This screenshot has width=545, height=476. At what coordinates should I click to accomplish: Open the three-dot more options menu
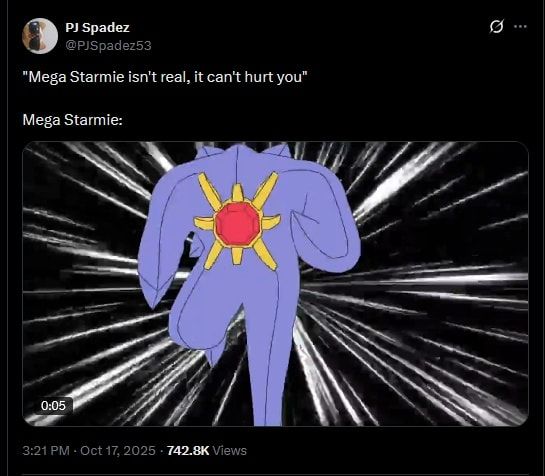coord(520,26)
